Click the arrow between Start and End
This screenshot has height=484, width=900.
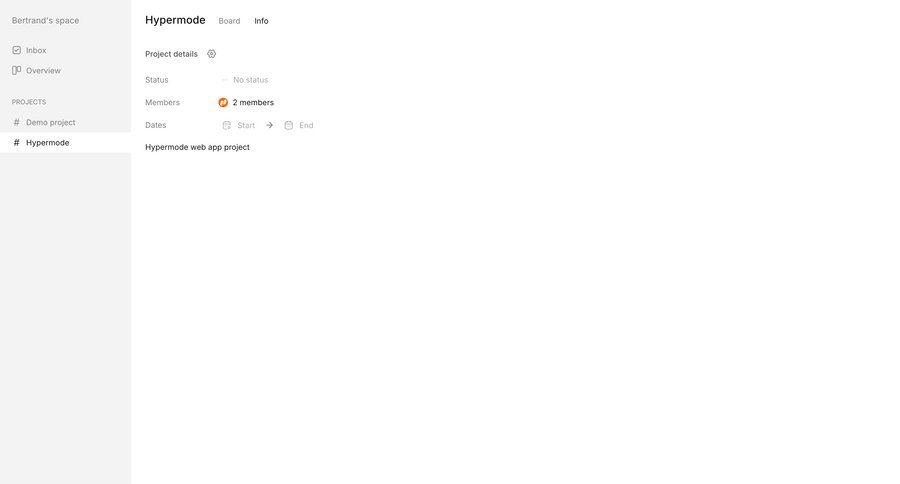point(269,125)
